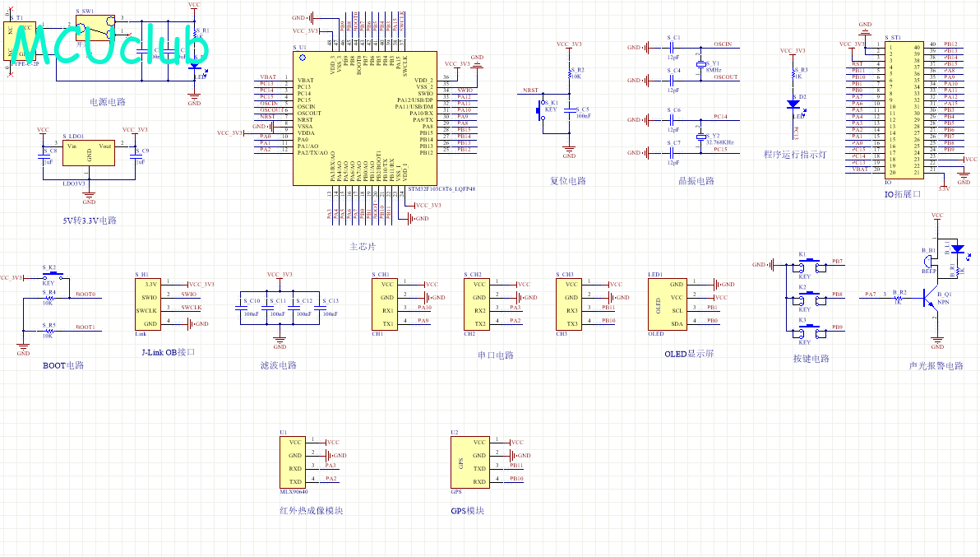The height and width of the screenshot is (557, 980).
Task: Click the NRST net label in reset circuit
Action: pyautogui.click(x=530, y=90)
